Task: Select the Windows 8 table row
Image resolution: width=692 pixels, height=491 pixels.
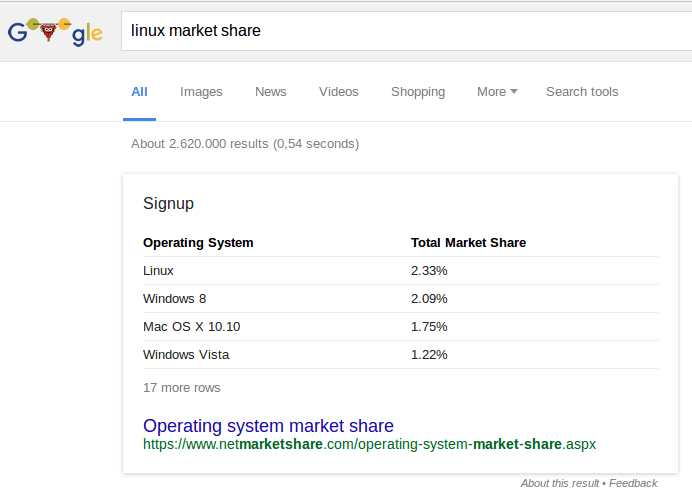Action: tap(400, 299)
